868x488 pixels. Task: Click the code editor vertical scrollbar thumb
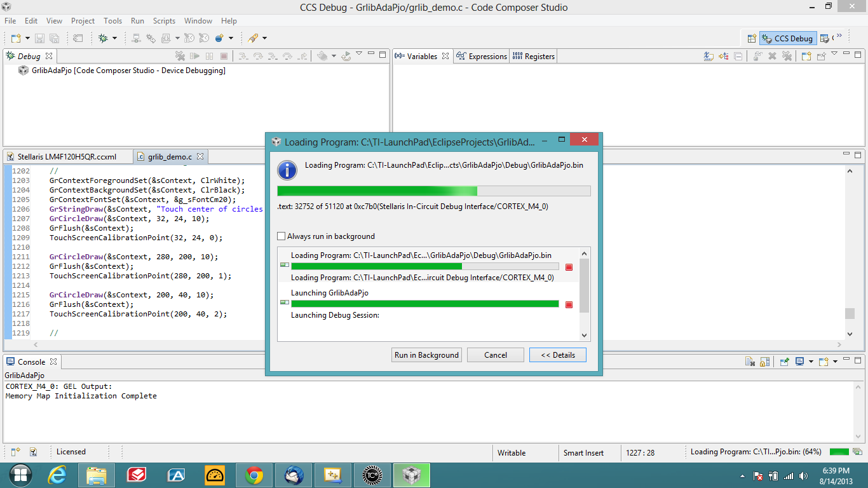pyautogui.click(x=850, y=313)
